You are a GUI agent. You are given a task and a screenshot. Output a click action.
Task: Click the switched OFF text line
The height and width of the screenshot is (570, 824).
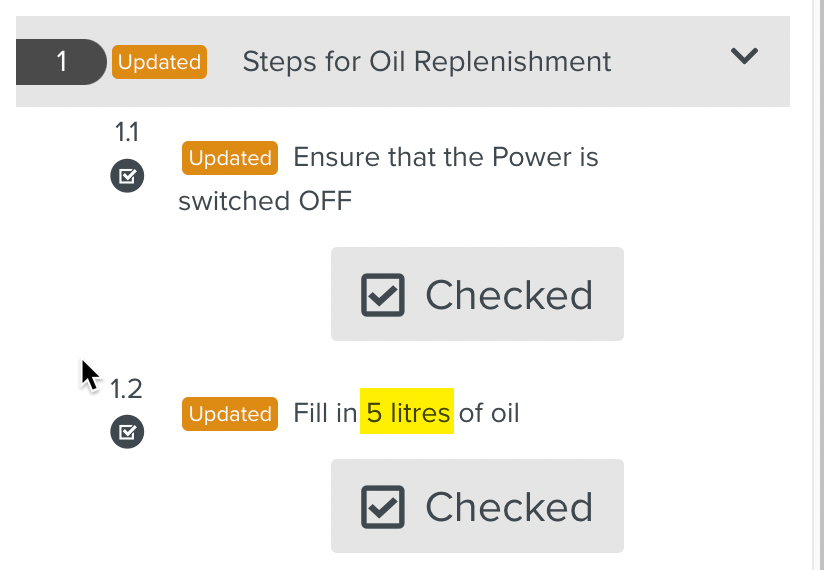point(265,201)
